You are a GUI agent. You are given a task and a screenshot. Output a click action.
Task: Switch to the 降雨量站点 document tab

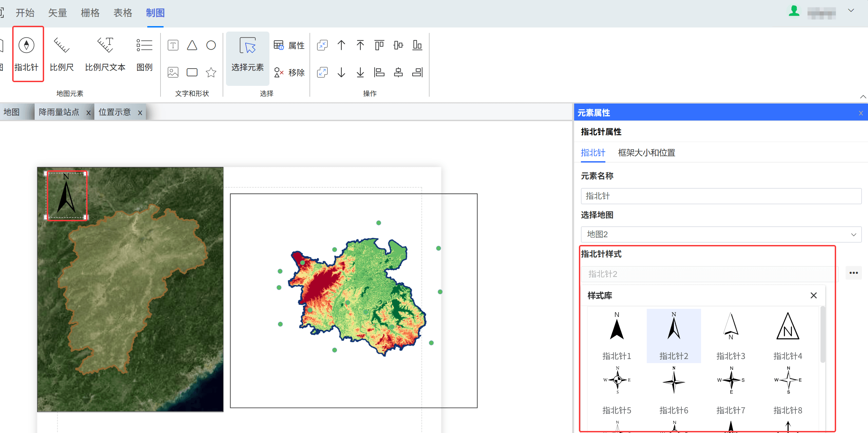(x=59, y=112)
